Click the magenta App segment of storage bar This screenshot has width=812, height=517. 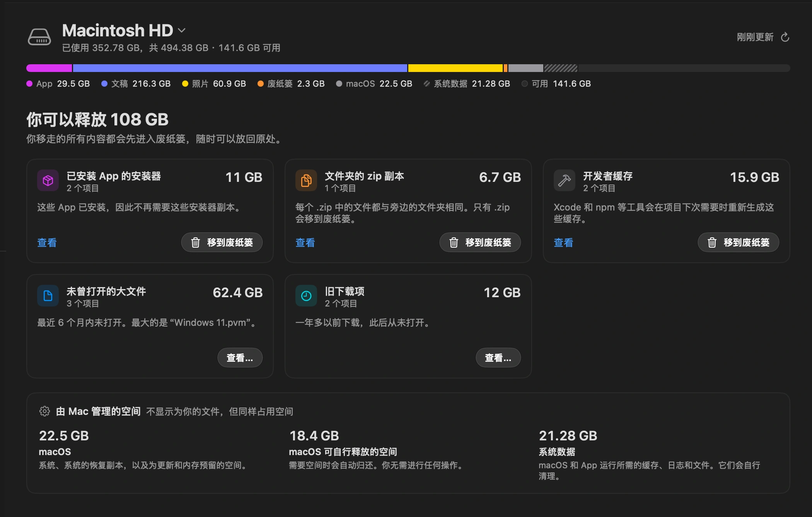(x=49, y=68)
